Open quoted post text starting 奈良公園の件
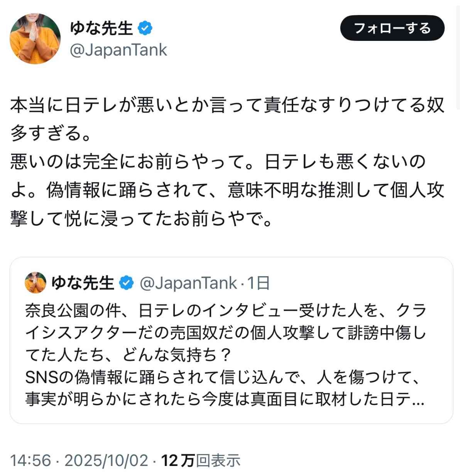 (x=226, y=311)
